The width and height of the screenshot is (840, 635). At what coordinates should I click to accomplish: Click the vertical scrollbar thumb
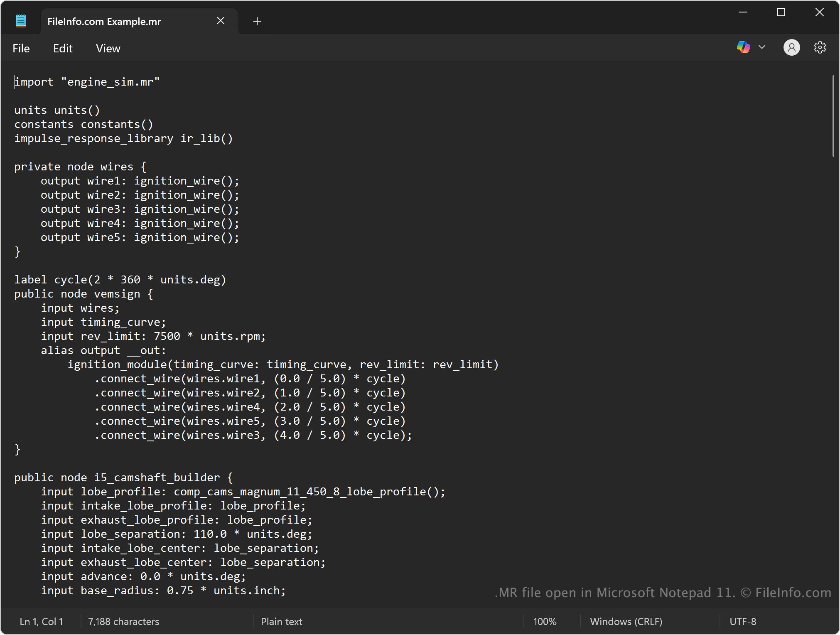833,116
